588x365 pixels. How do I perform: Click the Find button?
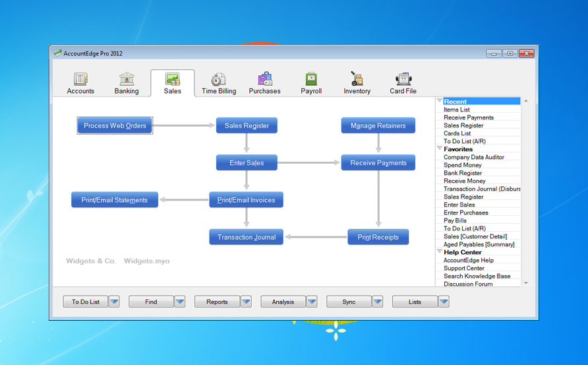point(151,302)
